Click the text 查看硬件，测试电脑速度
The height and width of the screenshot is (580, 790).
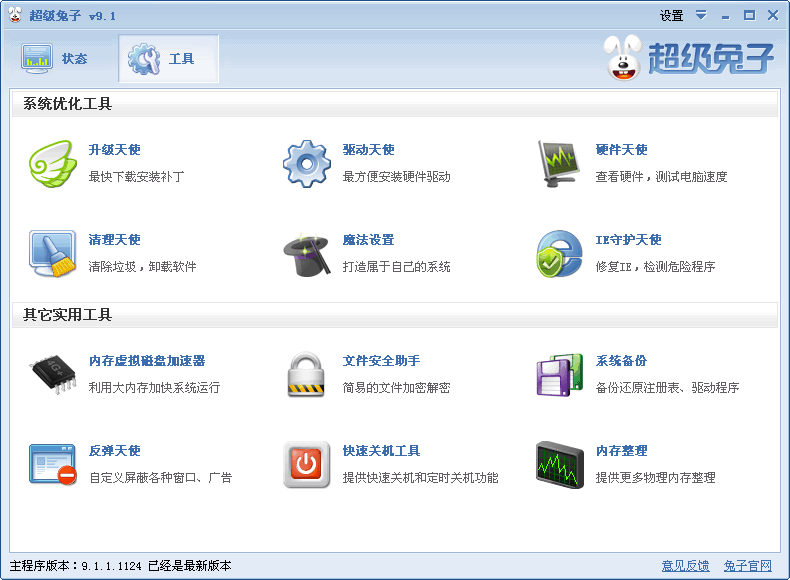coord(662,177)
